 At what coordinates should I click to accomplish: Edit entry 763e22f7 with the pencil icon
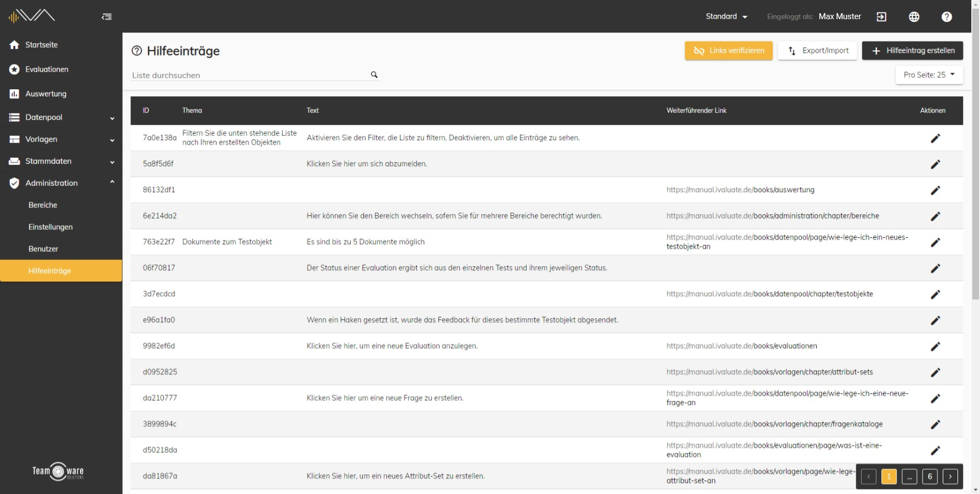(x=936, y=242)
